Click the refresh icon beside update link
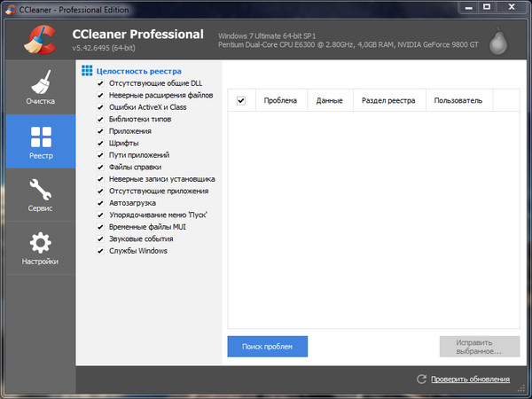The image size is (532, 399). [422, 379]
